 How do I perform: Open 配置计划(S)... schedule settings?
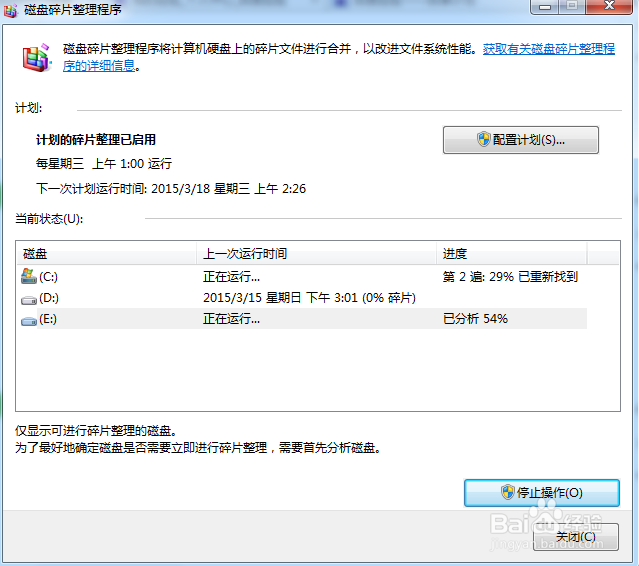pyautogui.click(x=521, y=140)
